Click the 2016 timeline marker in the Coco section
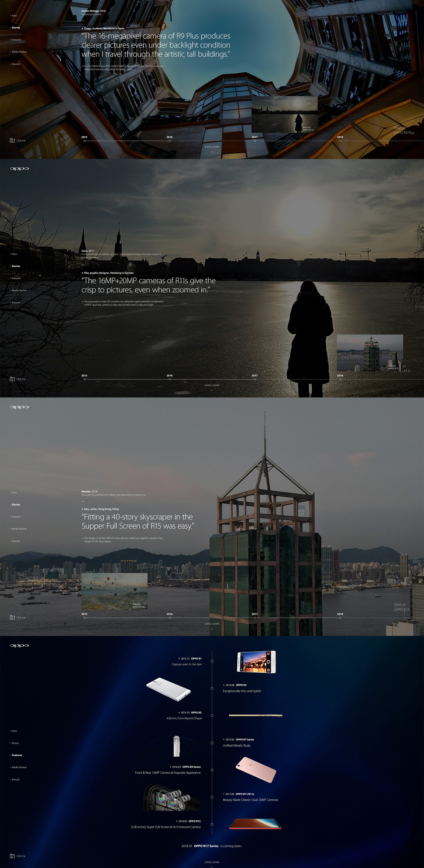 (x=170, y=379)
